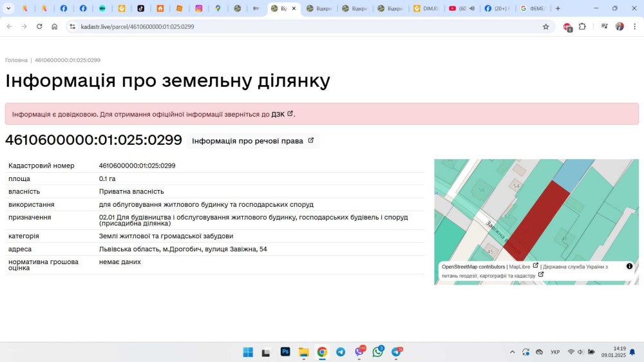
Task: Open the Chrome profile avatar
Action: [x=620, y=26]
